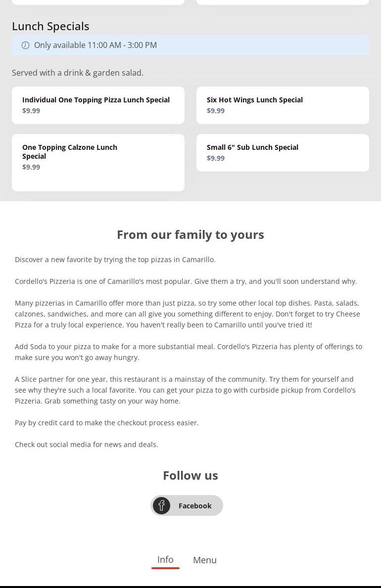The width and height of the screenshot is (381, 588).
Task: Click the Facebook logo icon
Action: tap(161, 505)
